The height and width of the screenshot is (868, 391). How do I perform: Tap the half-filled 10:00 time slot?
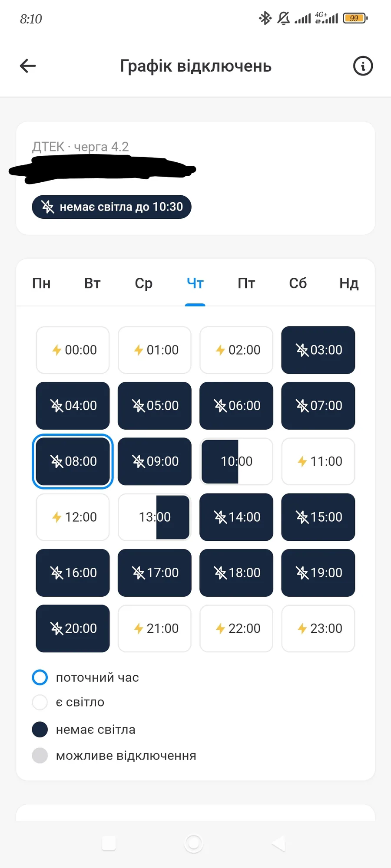pyautogui.click(x=236, y=461)
